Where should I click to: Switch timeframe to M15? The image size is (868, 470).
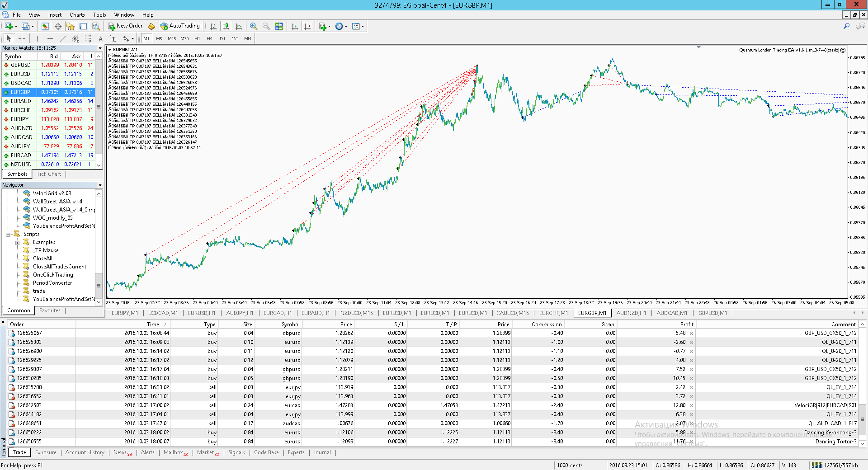pos(172,39)
